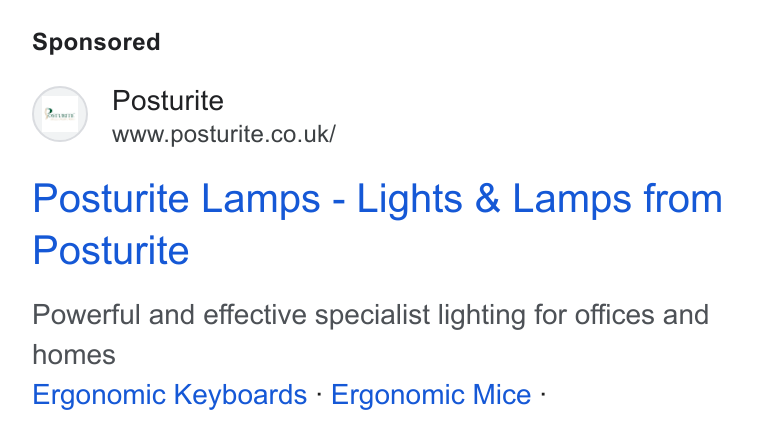Select the www.posturite.co.uk/ URL text
760x438 pixels.
point(224,134)
